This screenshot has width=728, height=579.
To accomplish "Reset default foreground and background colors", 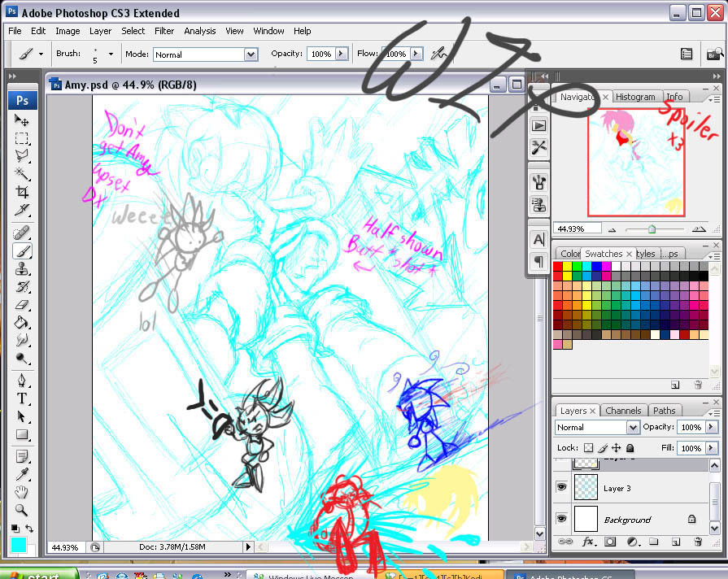I will click(15, 528).
